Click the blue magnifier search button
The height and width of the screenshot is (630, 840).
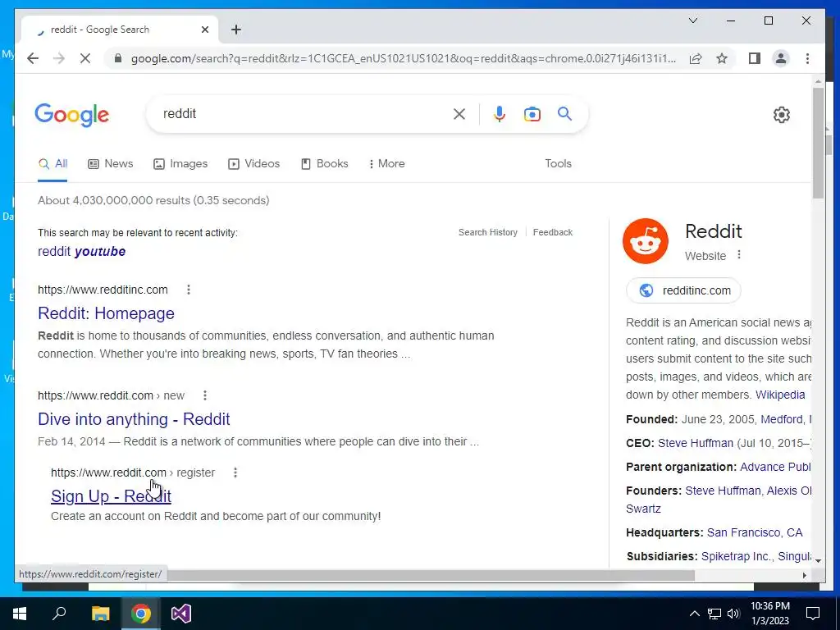tap(564, 113)
